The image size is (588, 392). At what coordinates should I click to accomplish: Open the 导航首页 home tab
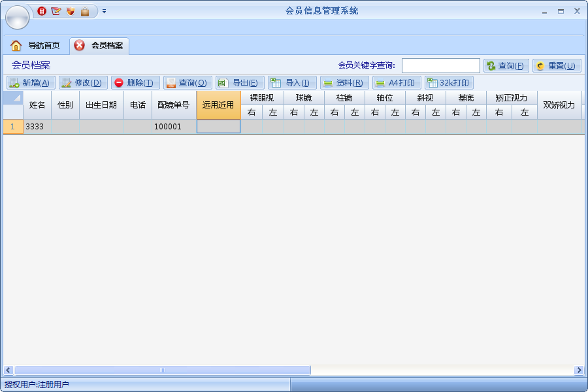(35, 45)
